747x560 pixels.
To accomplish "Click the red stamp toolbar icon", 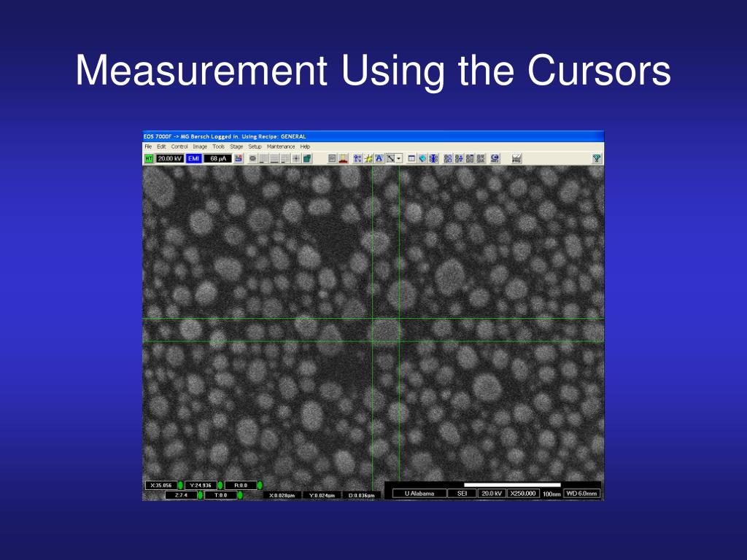I will tap(343, 158).
